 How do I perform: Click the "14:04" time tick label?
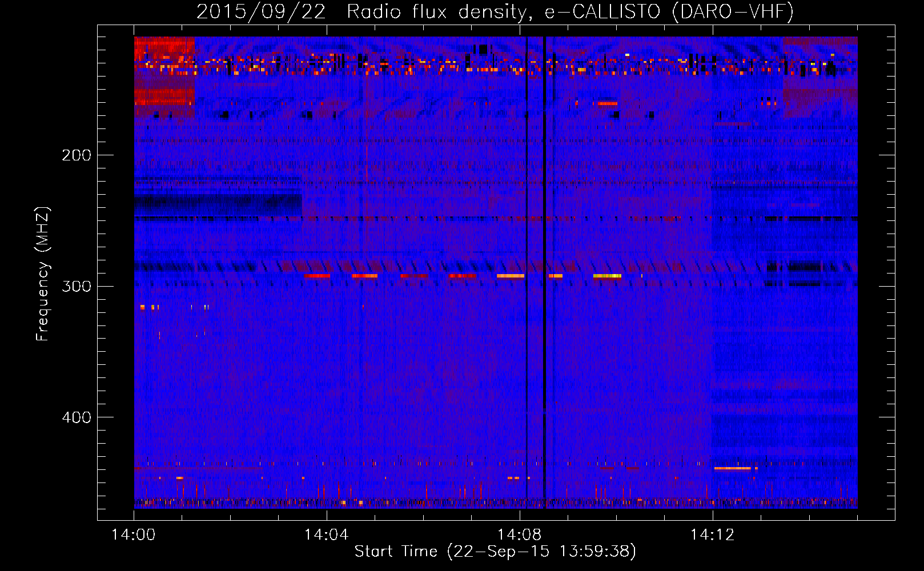point(327,535)
